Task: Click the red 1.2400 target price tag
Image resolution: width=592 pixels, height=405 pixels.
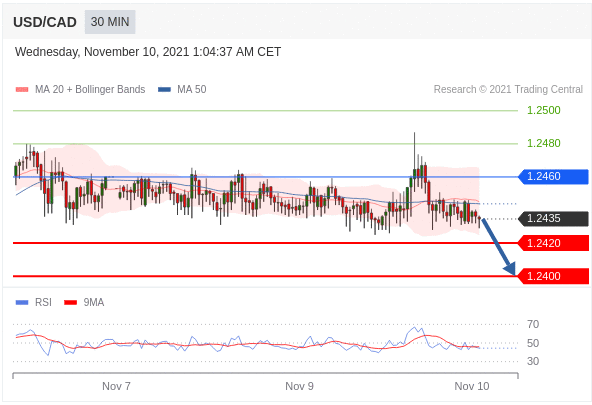Action: [553, 276]
